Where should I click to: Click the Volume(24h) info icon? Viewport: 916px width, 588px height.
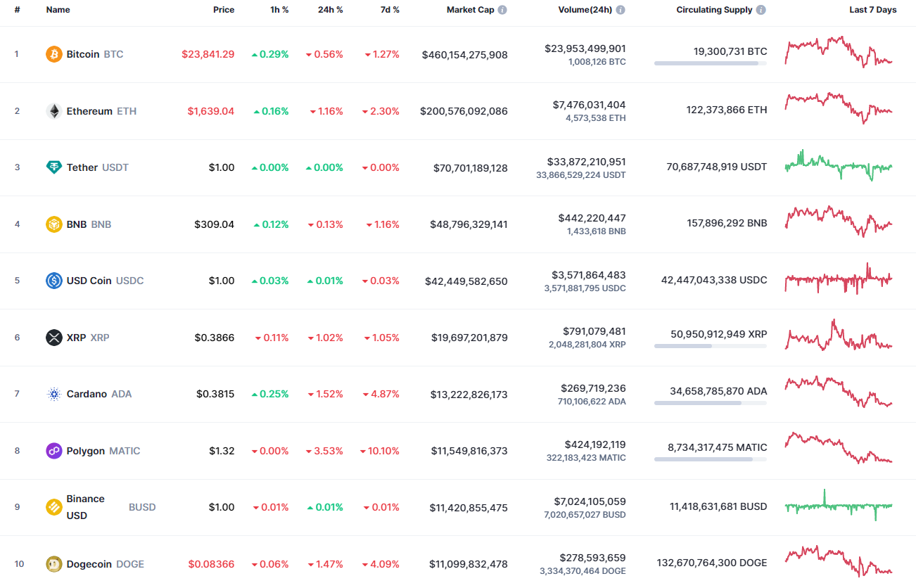tap(620, 10)
